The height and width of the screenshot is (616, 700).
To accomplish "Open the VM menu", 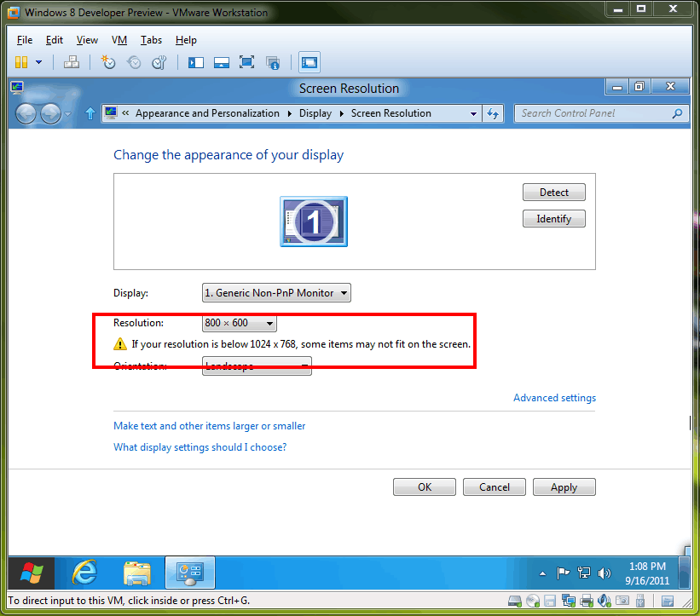I will coord(119,40).
